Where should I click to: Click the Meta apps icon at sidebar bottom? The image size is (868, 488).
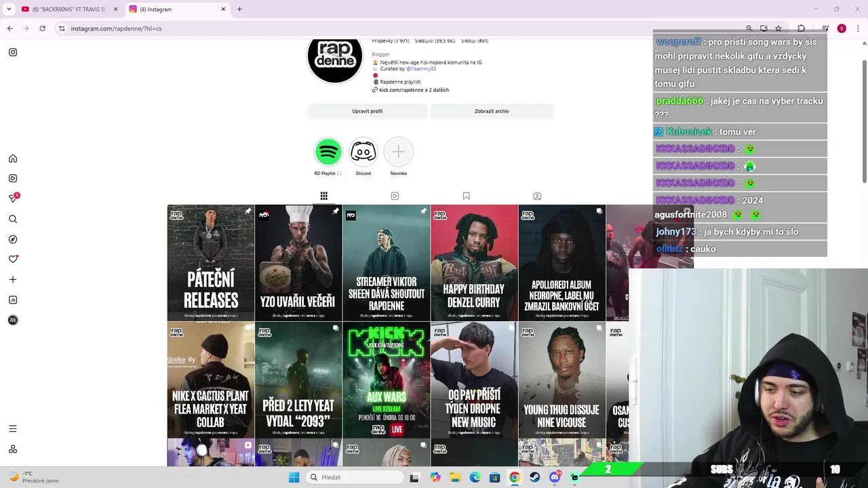[13, 449]
